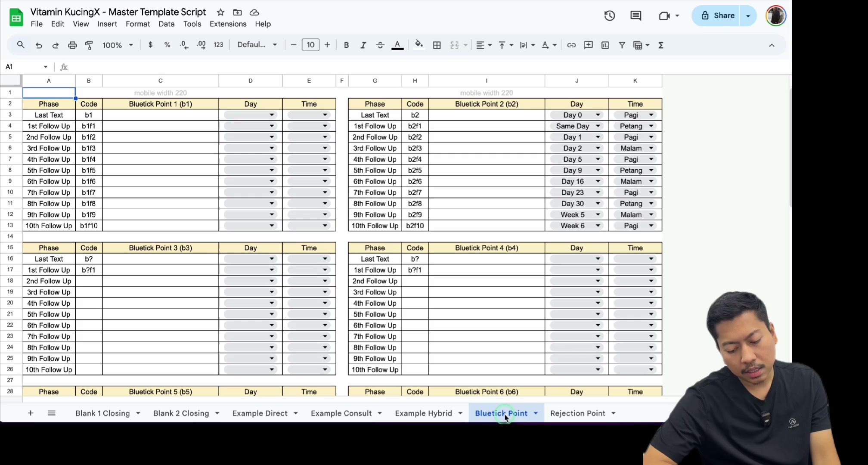868x465 pixels.
Task: Open the all sheets list
Action: [52, 413]
